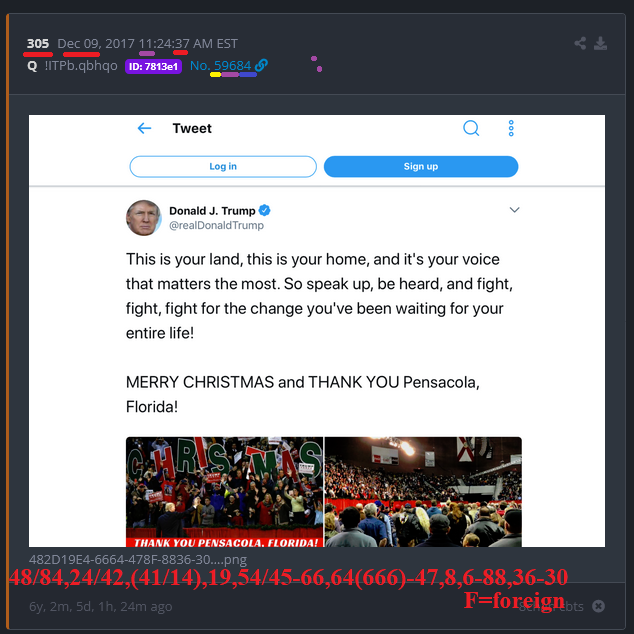Click the Log in button
This screenshot has height=634, width=634.
(x=223, y=167)
